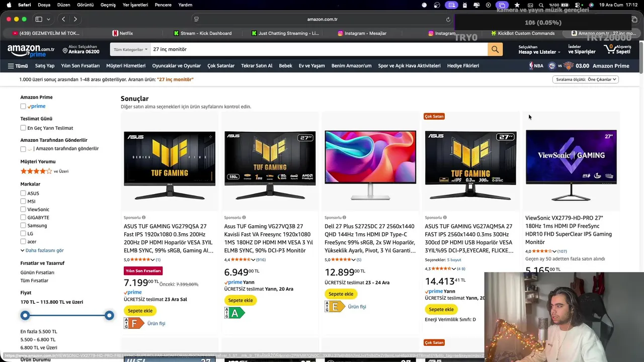Switch to the Netflix tab
The image size is (644, 362).
tap(123, 33)
